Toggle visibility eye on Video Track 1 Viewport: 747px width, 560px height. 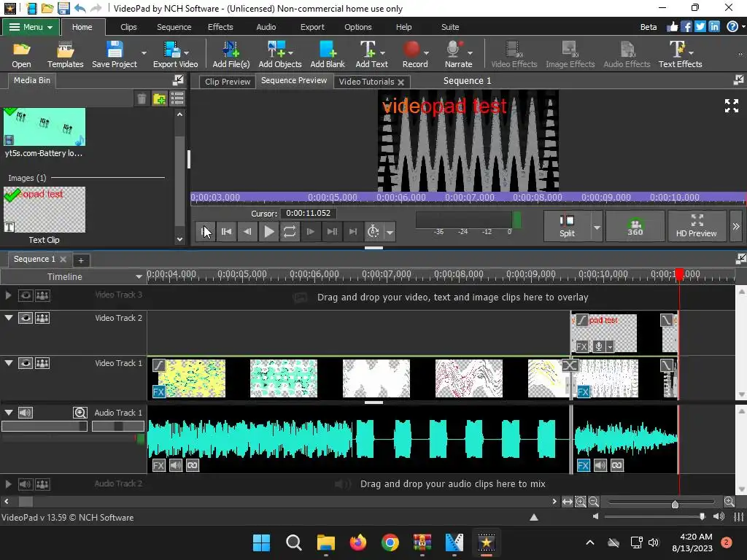26,363
